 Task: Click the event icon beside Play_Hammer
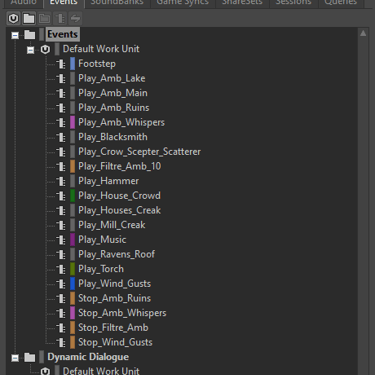(x=61, y=181)
